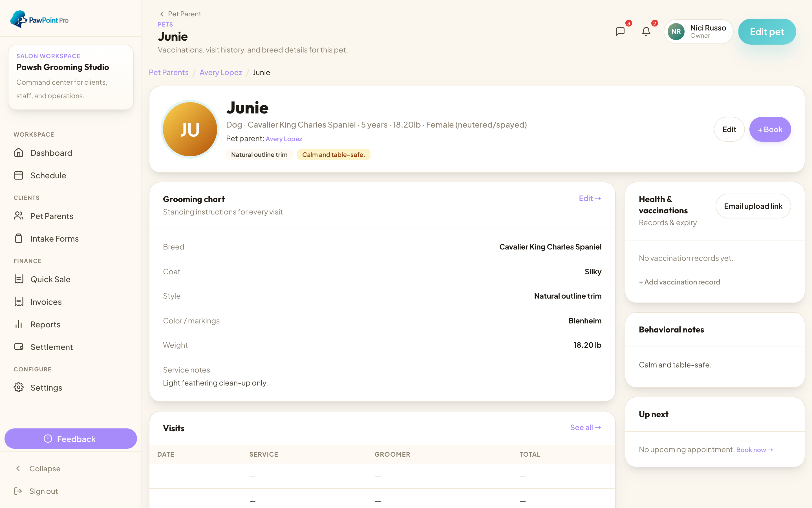This screenshot has height=508, width=812.
Task: Click Pet Parents breadcrumb link
Action: (169, 72)
